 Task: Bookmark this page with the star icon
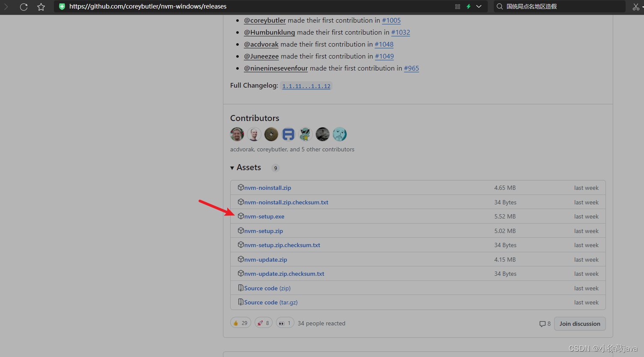coord(41,7)
